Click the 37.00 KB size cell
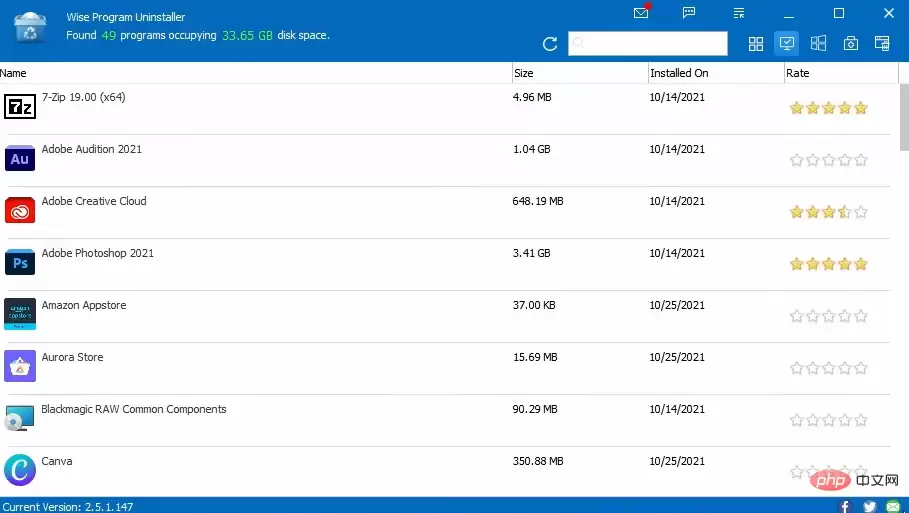909x513 pixels. point(534,305)
